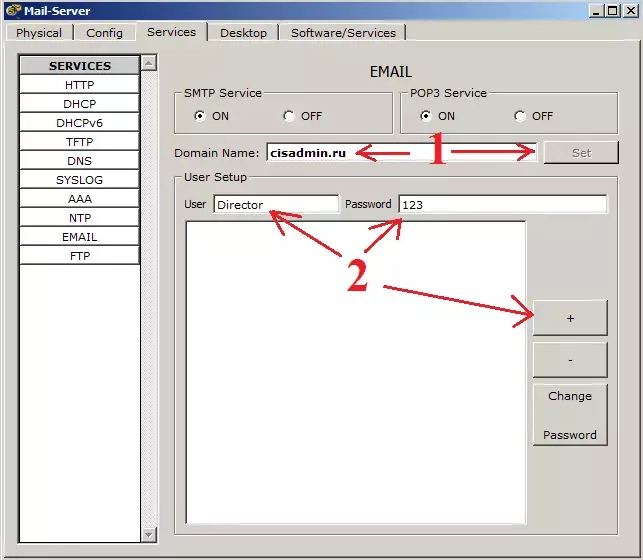Set POP3 Service to OFF
The width and height of the screenshot is (643, 560).
pyautogui.click(x=520, y=116)
